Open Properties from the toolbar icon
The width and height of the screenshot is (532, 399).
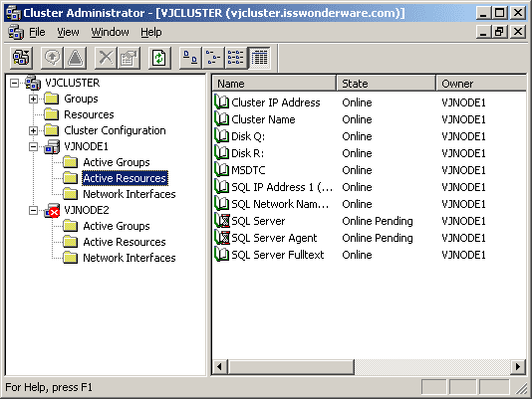pos(129,58)
